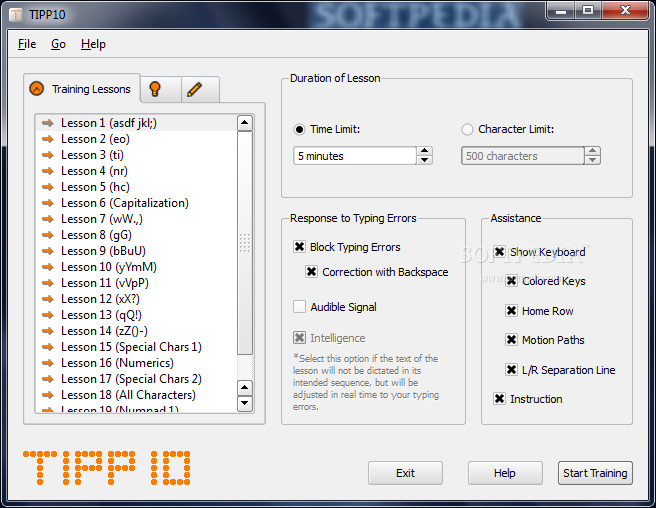This screenshot has height=508, width=656.
Task: Click the arrow icon beside Lesson 7
Action: coord(48,219)
